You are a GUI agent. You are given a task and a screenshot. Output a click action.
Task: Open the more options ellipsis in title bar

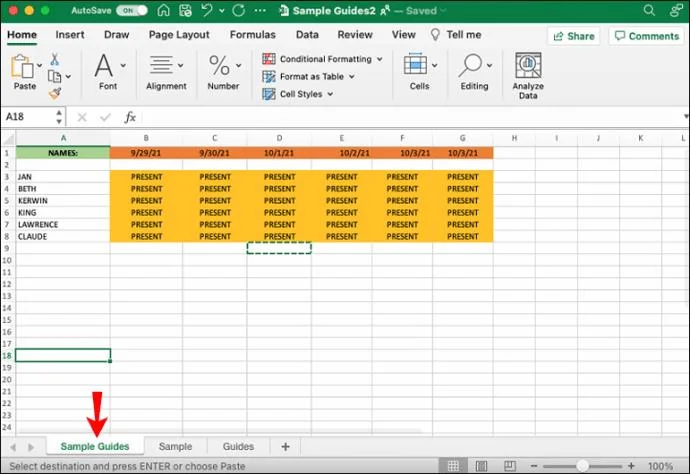pos(260,10)
